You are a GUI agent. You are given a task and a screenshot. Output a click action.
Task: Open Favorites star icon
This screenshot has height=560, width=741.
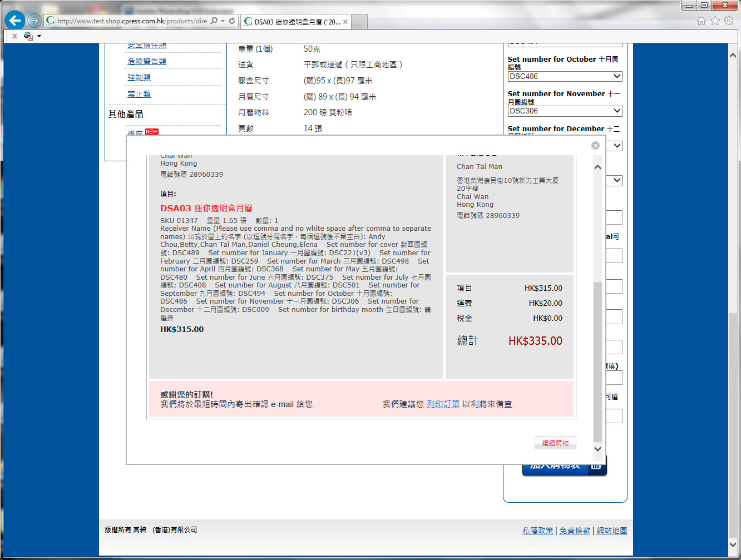pyautogui.click(x=715, y=21)
